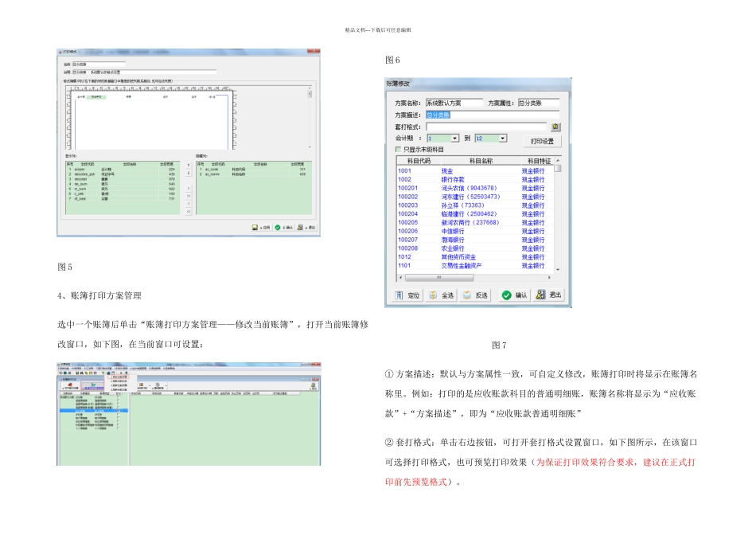The height and width of the screenshot is (535, 756).
Task: Select the highlighted blue row in ledger list
Action: click(x=94, y=411)
